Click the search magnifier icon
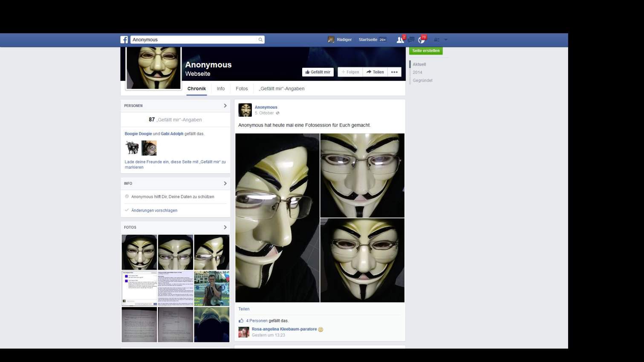The image size is (644, 362). pyautogui.click(x=260, y=40)
